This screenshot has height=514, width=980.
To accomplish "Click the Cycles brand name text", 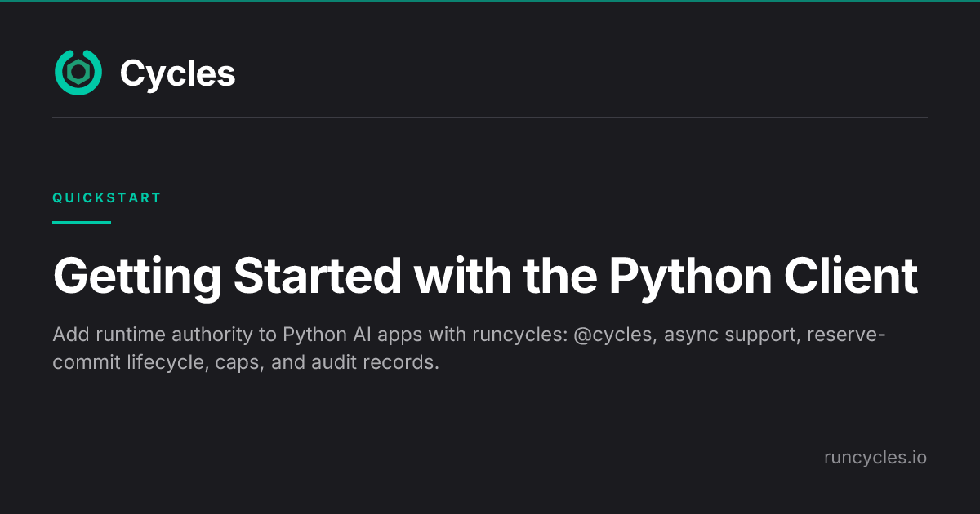I will [x=177, y=73].
